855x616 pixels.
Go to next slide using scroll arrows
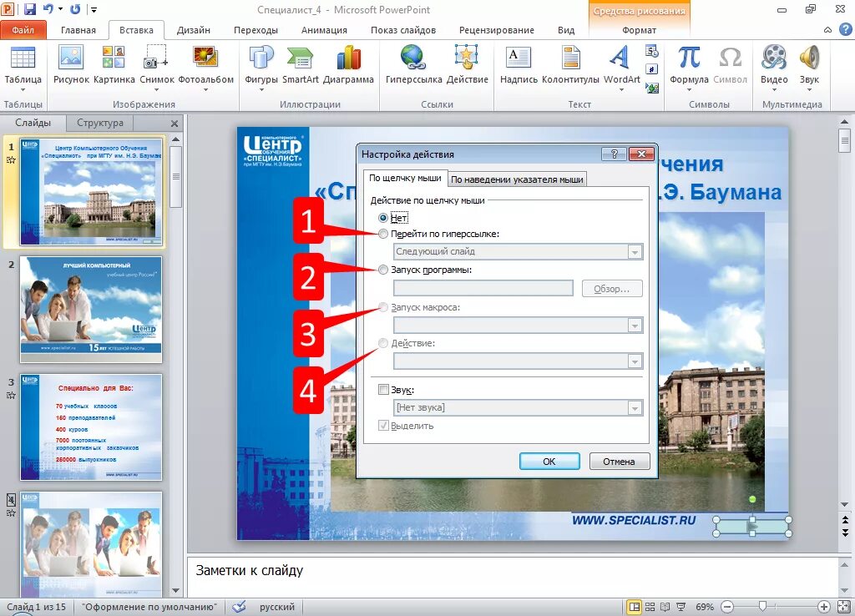(845, 533)
